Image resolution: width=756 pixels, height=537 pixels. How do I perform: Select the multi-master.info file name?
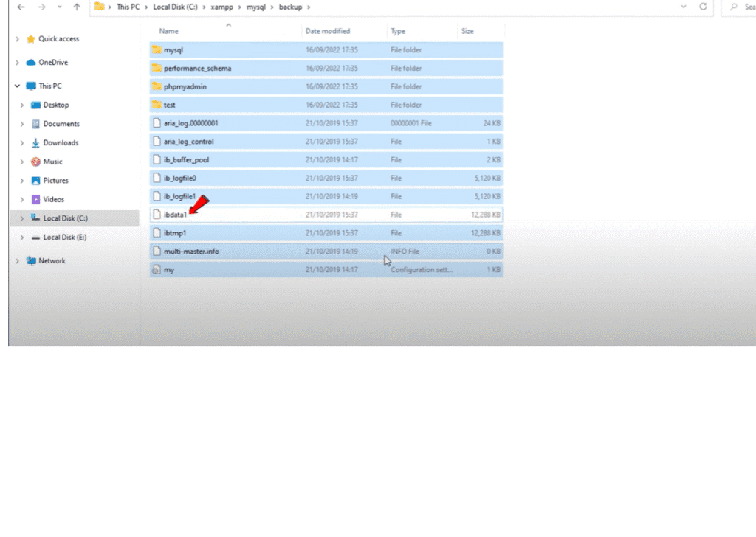pos(191,252)
